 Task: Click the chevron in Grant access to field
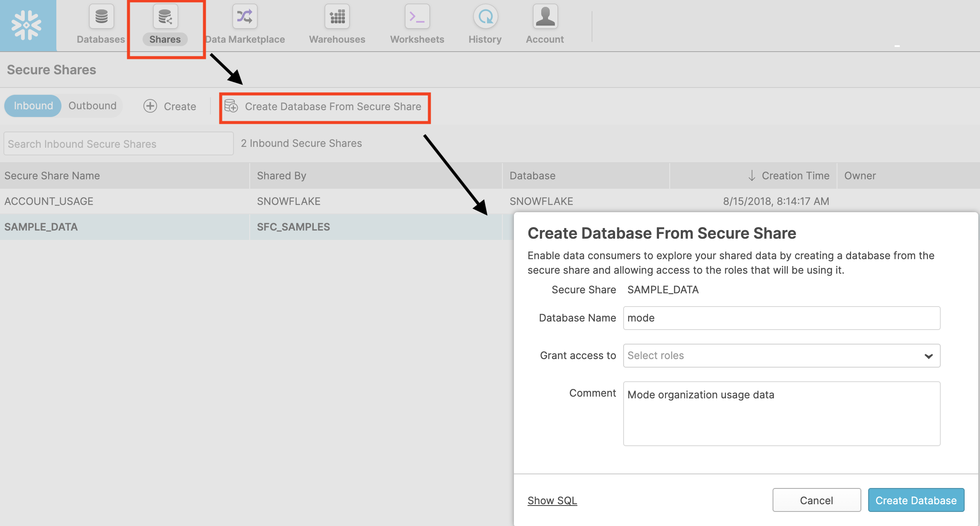928,356
